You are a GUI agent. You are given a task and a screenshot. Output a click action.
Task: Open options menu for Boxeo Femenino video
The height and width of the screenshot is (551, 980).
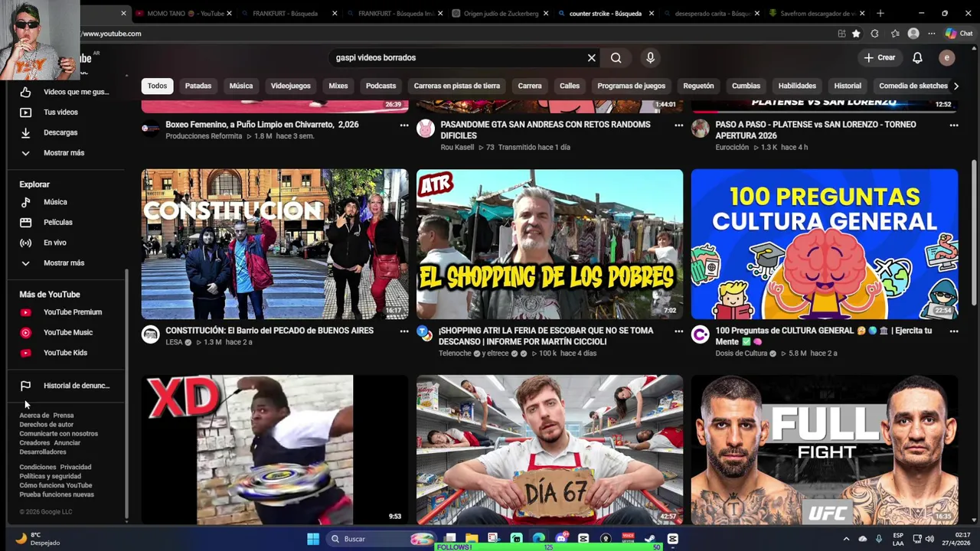click(403, 125)
